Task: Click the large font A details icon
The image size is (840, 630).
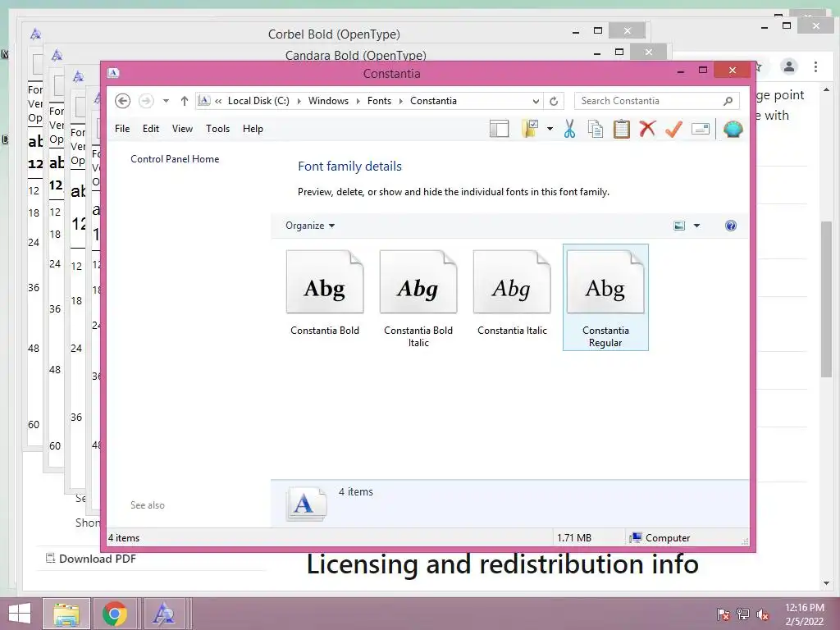Action: pyautogui.click(x=305, y=504)
